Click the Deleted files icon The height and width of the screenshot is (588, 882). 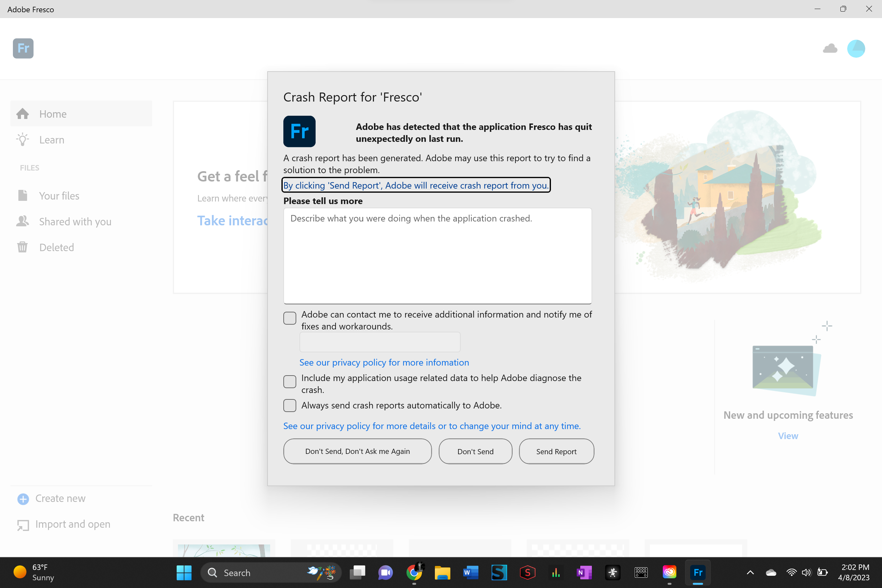(22, 247)
